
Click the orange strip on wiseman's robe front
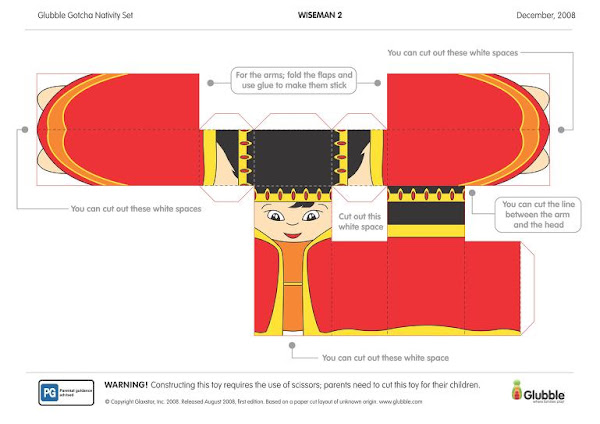pos(293,285)
